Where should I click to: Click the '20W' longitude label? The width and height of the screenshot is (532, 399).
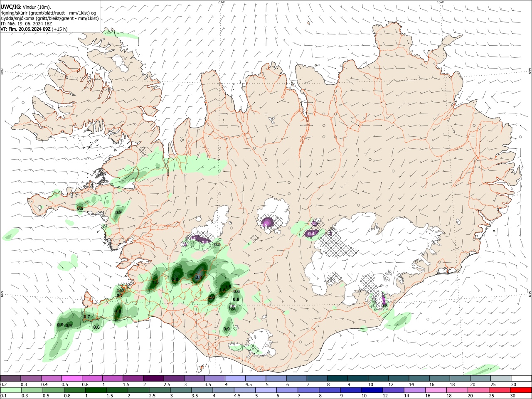221,2
